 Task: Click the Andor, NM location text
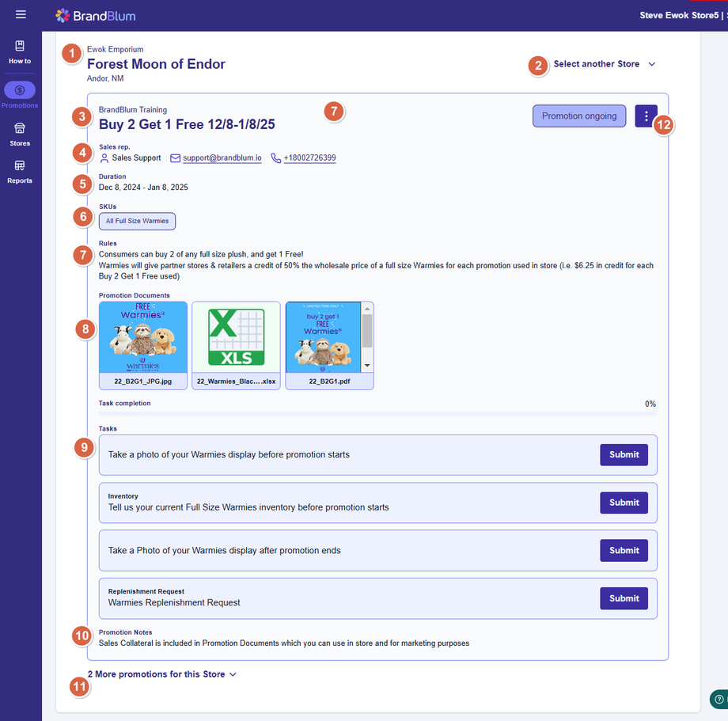pos(105,78)
